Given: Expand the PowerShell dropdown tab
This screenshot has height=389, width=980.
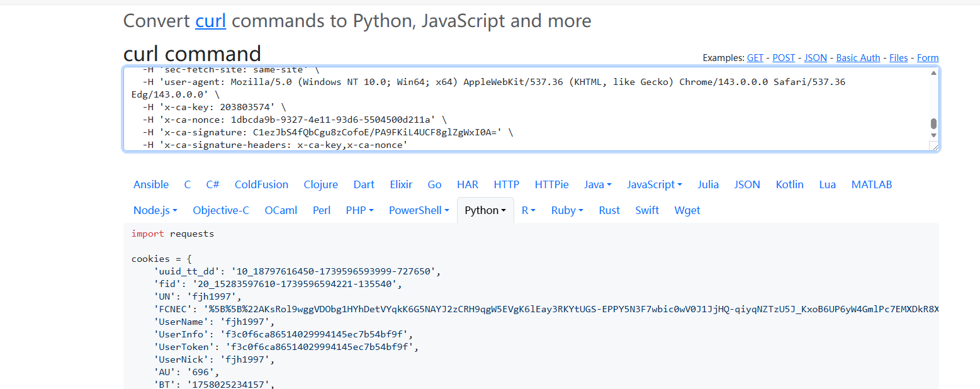Looking at the screenshot, I should pyautogui.click(x=419, y=210).
